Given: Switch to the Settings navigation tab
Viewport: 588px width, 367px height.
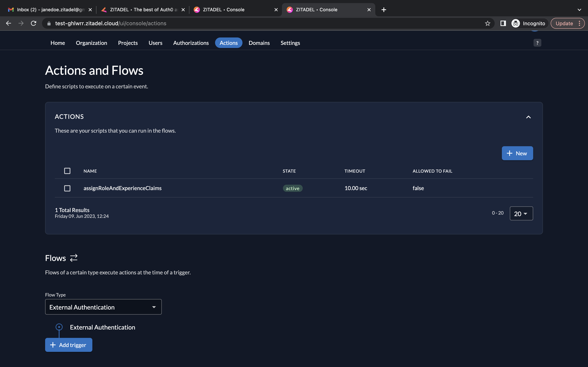Looking at the screenshot, I should click(x=290, y=43).
